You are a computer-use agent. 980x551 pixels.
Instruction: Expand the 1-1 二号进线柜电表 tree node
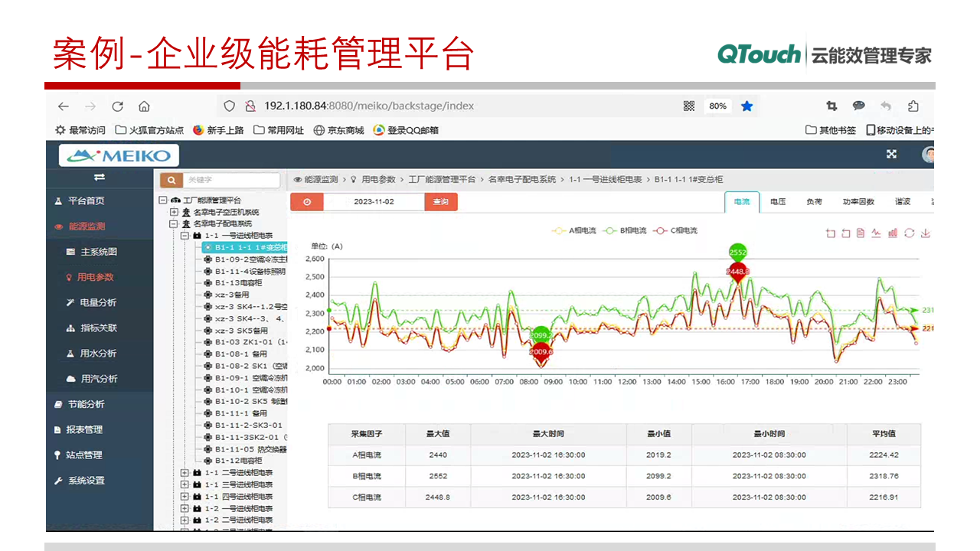point(184,473)
